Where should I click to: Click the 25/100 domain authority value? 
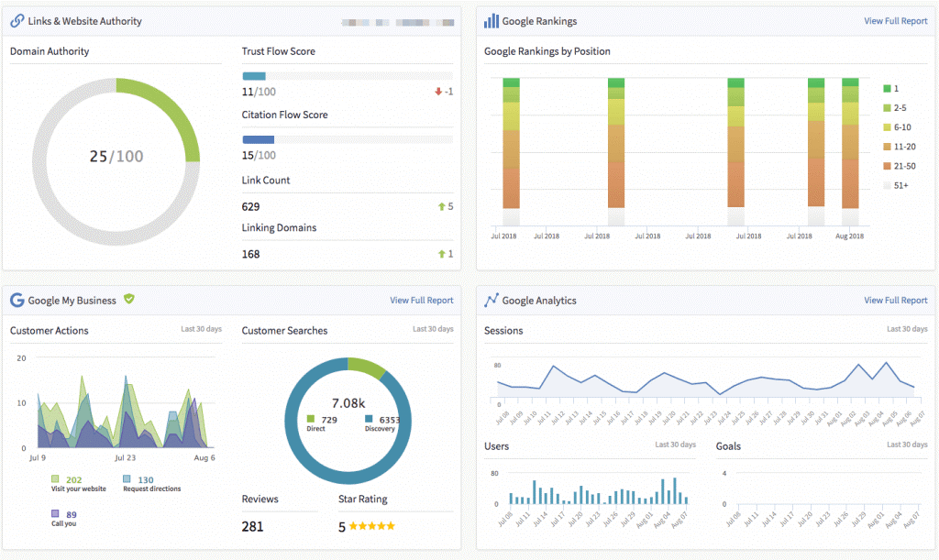(x=116, y=156)
